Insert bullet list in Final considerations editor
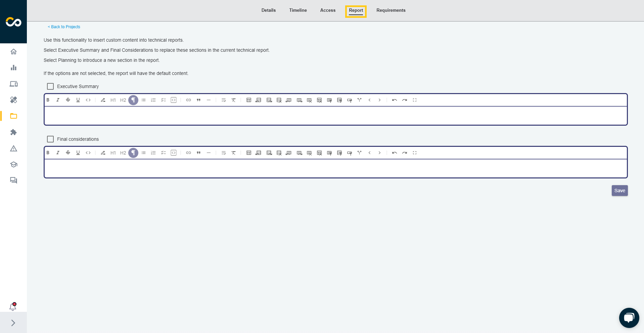 click(x=143, y=153)
